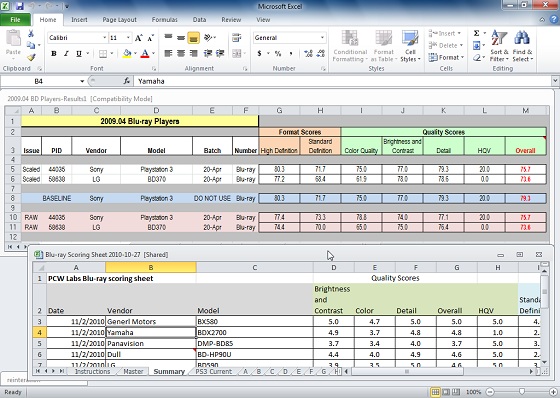Toggle italic formatting

66,54
